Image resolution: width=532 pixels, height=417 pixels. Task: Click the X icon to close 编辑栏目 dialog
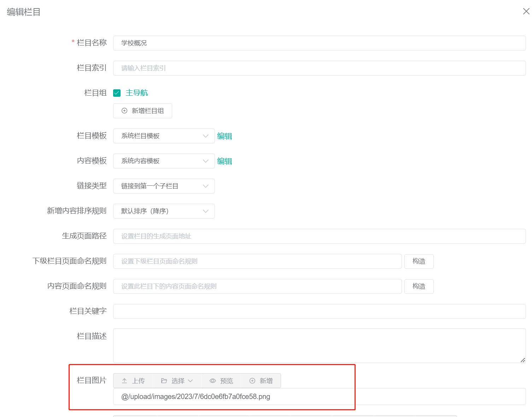pos(526,11)
